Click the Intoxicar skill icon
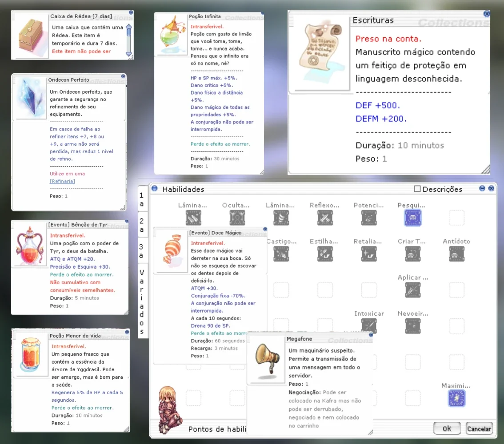Viewport: 504px width, 444px height. pos(369,325)
